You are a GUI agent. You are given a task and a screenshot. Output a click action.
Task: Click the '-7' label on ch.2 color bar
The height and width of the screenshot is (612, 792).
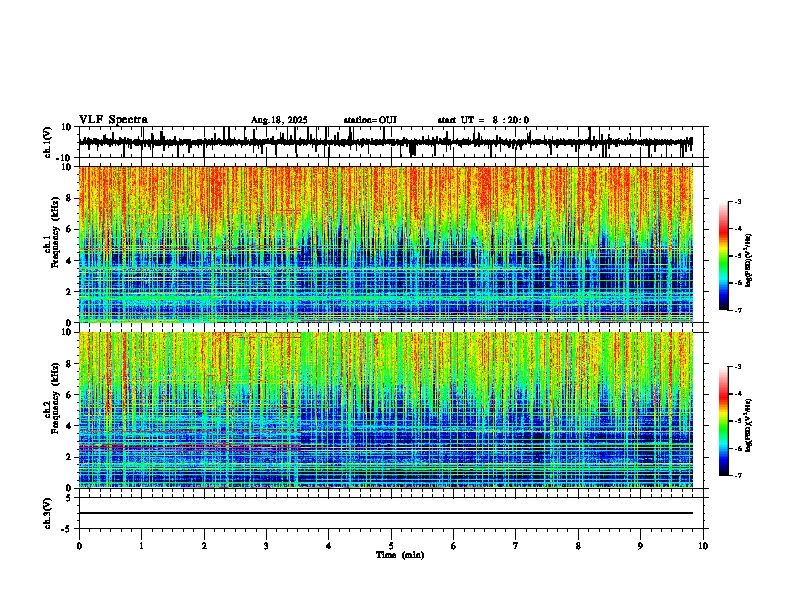click(738, 475)
